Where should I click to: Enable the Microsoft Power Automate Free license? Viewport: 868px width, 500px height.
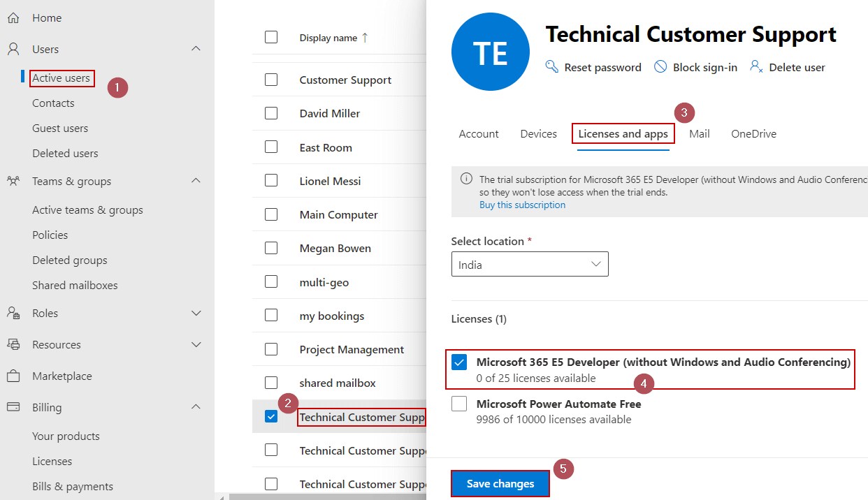point(459,404)
